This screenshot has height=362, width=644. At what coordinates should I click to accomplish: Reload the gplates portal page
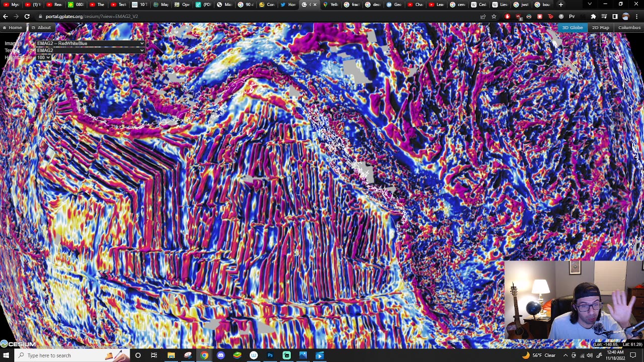[x=27, y=16]
